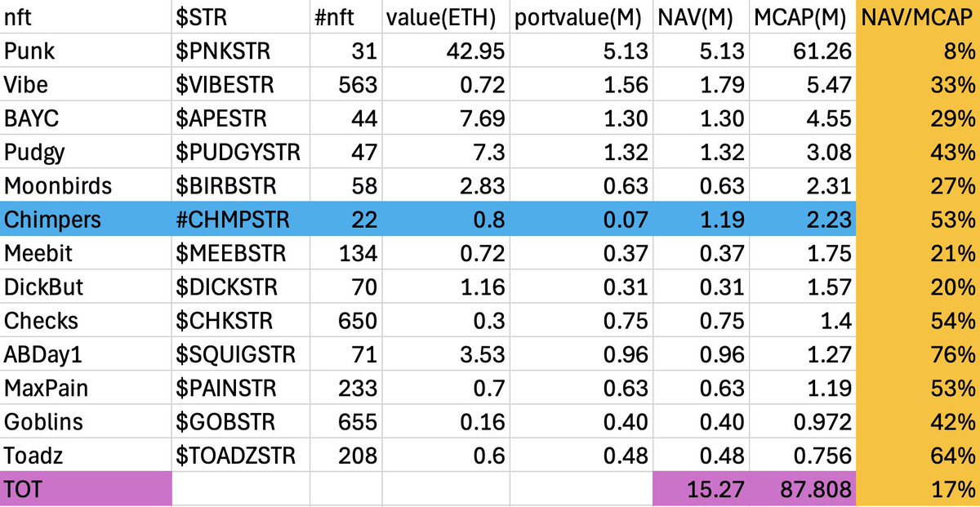Select the 2.23 MCAP cell

click(x=804, y=220)
